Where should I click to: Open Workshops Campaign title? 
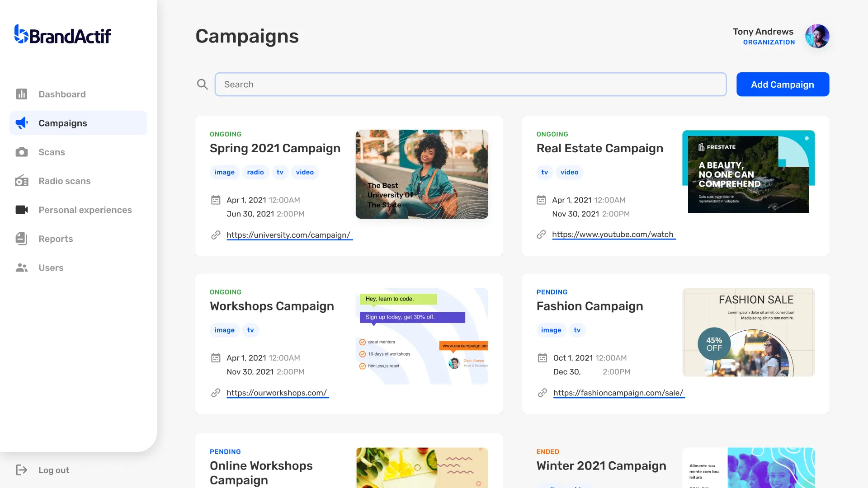(272, 306)
